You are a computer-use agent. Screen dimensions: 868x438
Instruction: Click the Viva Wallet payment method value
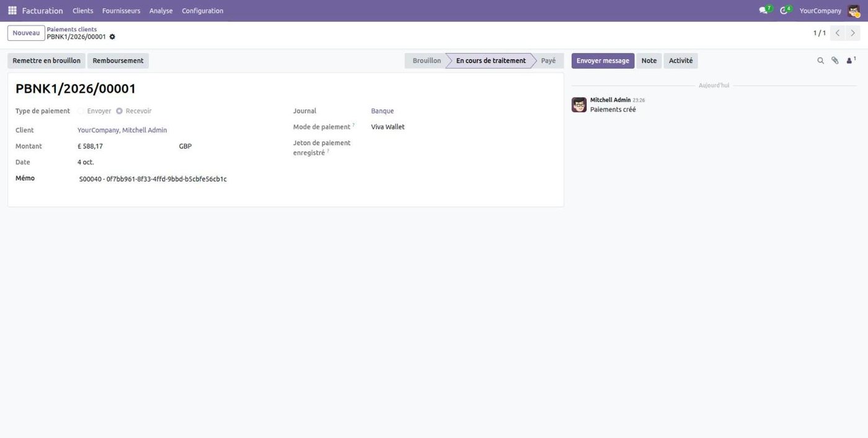pos(388,127)
